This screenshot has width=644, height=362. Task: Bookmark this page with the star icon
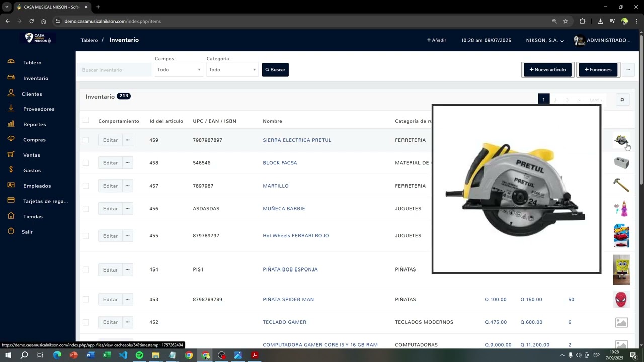tap(566, 21)
